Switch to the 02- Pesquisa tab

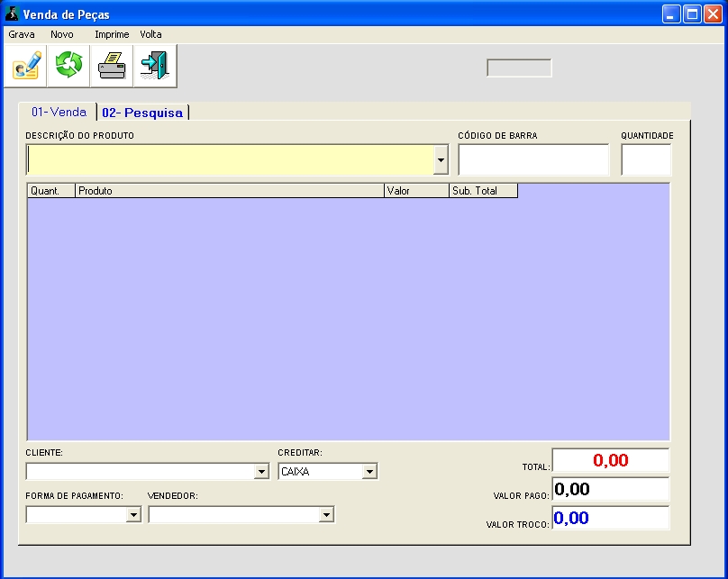click(x=142, y=113)
